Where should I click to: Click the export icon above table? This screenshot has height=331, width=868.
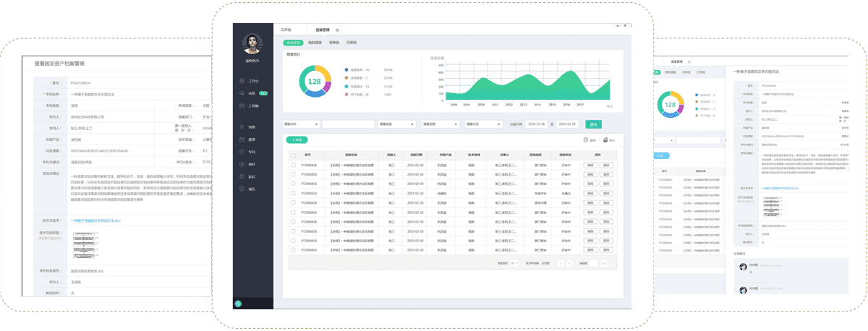pyautogui.click(x=605, y=139)
